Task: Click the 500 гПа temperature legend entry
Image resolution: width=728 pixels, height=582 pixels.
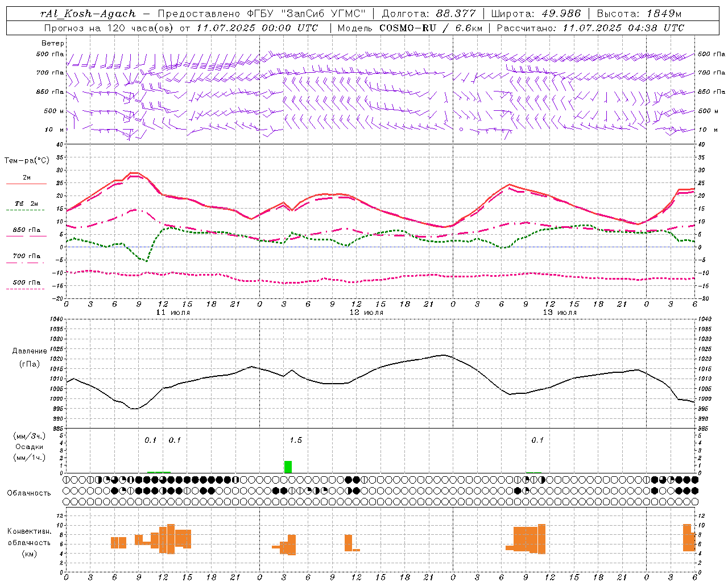Action: (27, 282)
